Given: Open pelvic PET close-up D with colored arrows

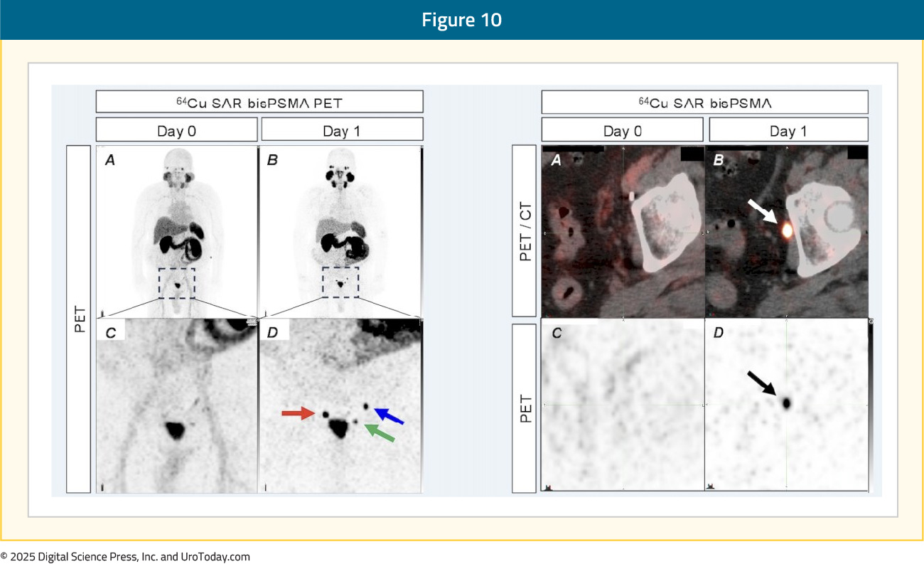Looking at the screenshot, I should pyautogui.click(x=341, y=405).
